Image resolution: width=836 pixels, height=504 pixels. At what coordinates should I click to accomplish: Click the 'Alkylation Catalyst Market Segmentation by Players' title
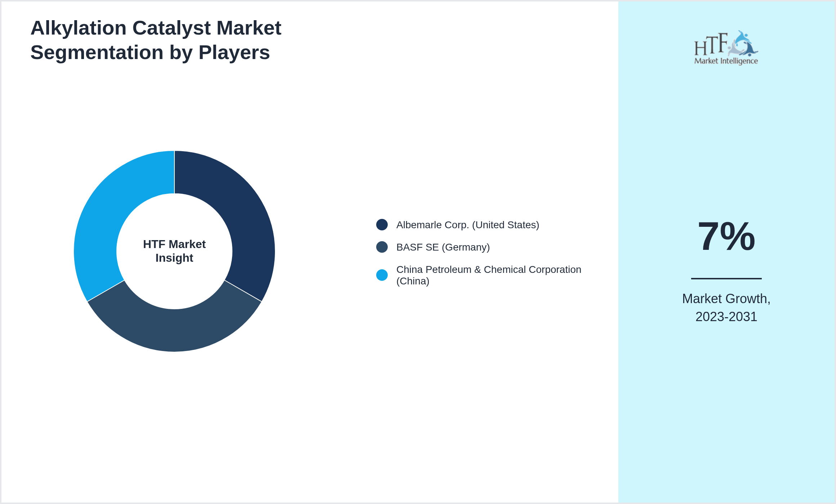click(x=156, y=40)
